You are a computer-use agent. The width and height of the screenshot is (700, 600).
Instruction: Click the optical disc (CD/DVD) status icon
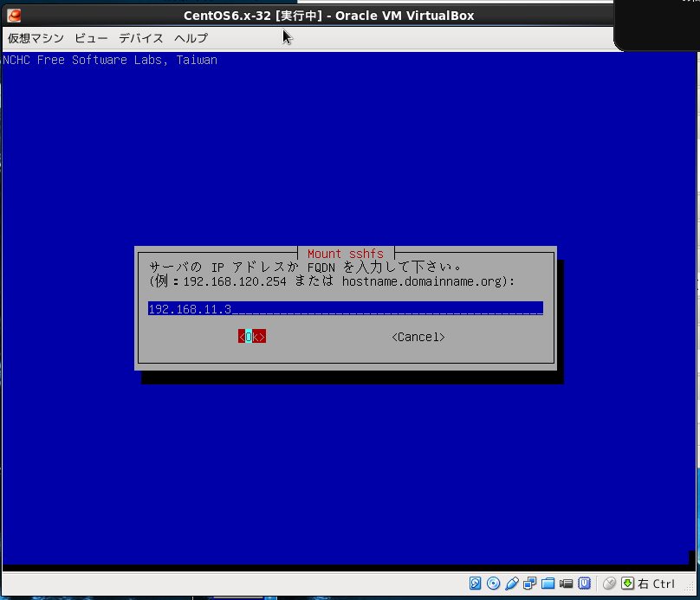tap(494, 584)
